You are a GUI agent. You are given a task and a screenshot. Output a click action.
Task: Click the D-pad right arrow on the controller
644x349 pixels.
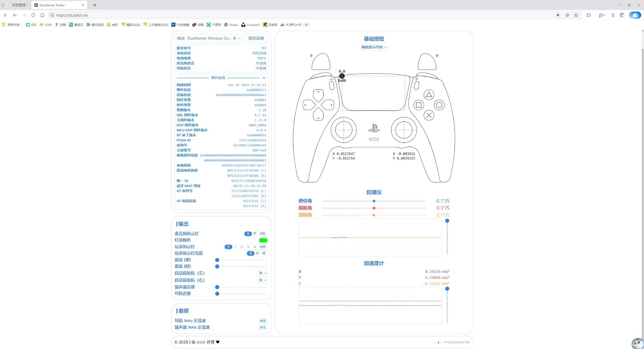pos(328,105)
